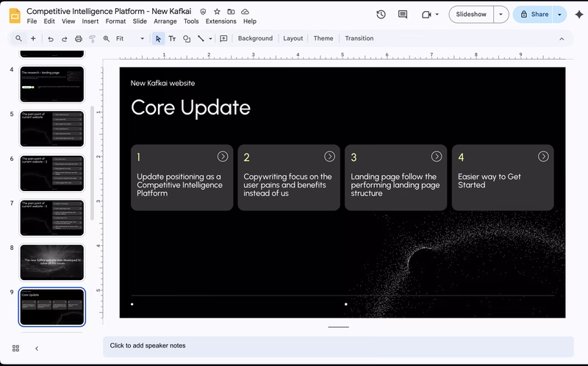Open the document activity status icon near title
This screenshot has width=588, height=366.
[x=203, y=12]
